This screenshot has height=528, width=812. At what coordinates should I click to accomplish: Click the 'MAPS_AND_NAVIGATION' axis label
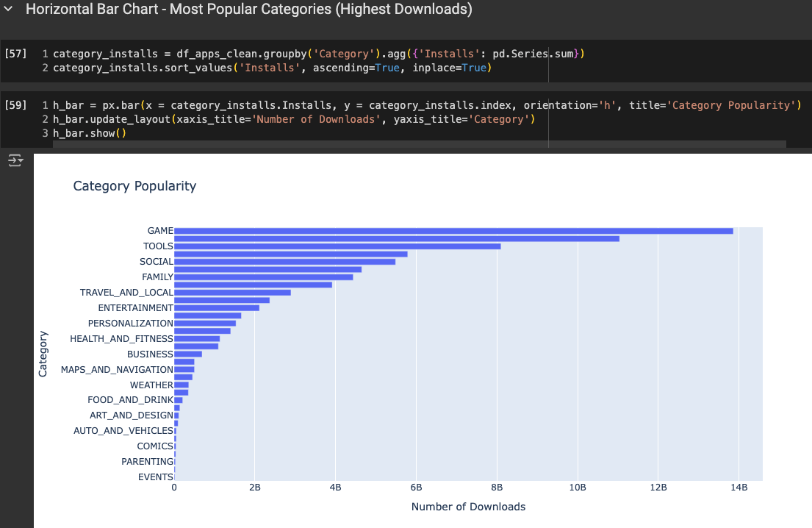[x=117, y=369]
